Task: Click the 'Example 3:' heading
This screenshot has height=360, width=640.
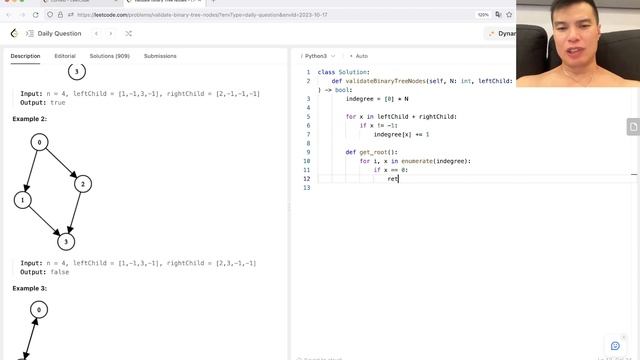Action: click(x=29, y=288)
